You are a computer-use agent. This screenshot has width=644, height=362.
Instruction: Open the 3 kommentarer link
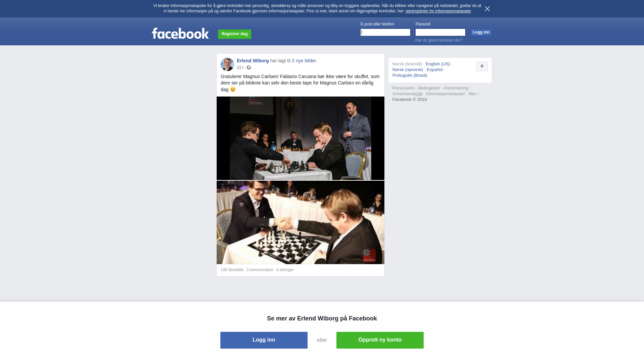tap(260, 270)
